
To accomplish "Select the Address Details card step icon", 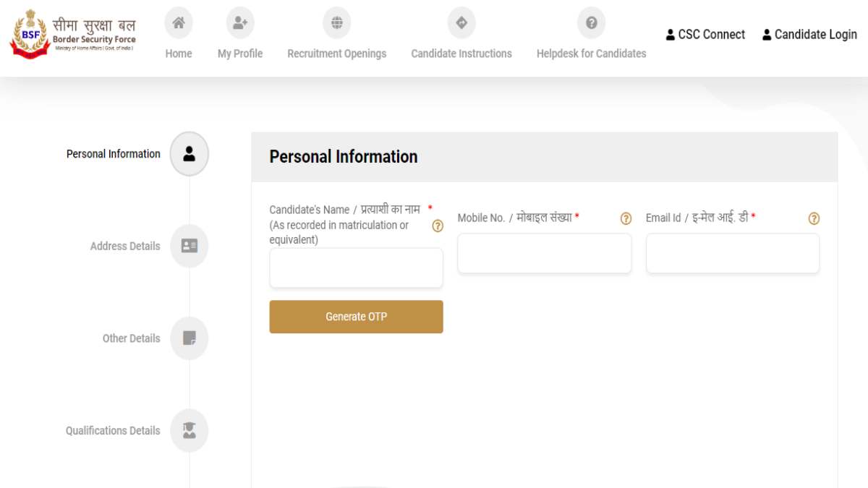I will [190, 246].
